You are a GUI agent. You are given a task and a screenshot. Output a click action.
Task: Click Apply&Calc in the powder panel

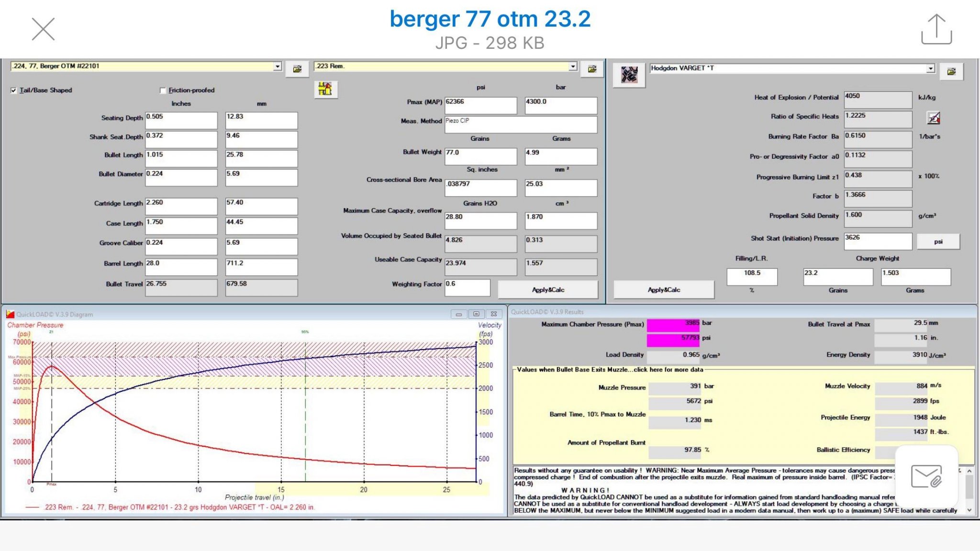click(x=664, y=290)
